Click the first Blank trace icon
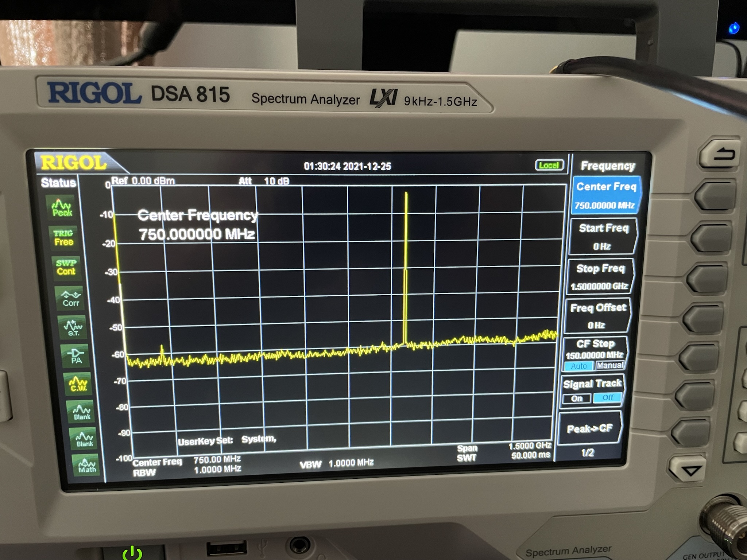Screen dimensions: 747x560 tap(82, 412)
